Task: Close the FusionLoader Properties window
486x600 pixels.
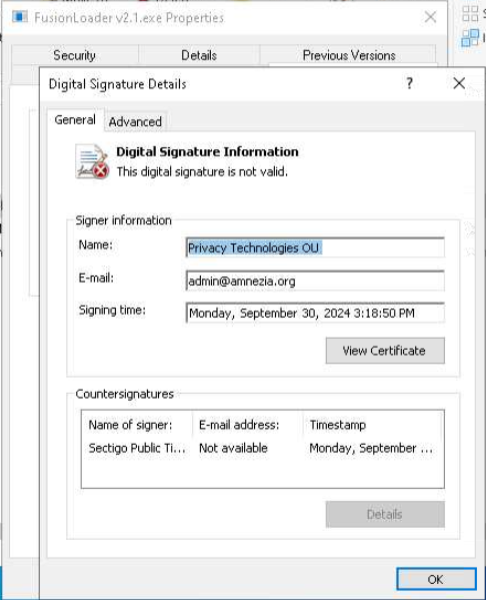Action: tap(431, 17)
